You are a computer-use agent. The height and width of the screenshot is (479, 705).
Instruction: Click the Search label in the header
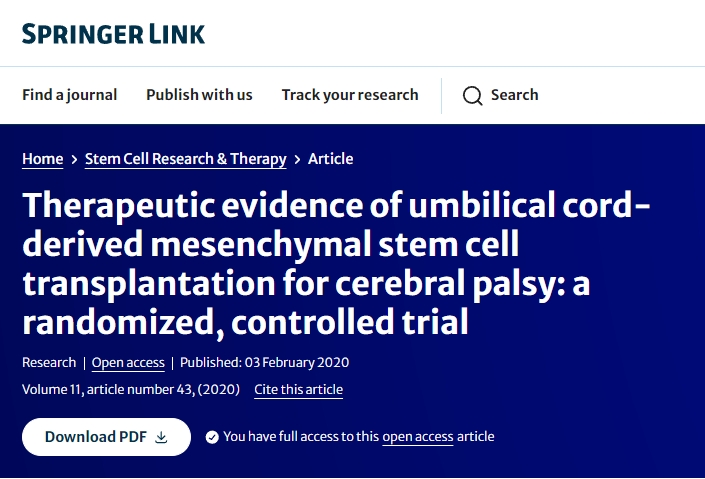(x=514, y=95)
